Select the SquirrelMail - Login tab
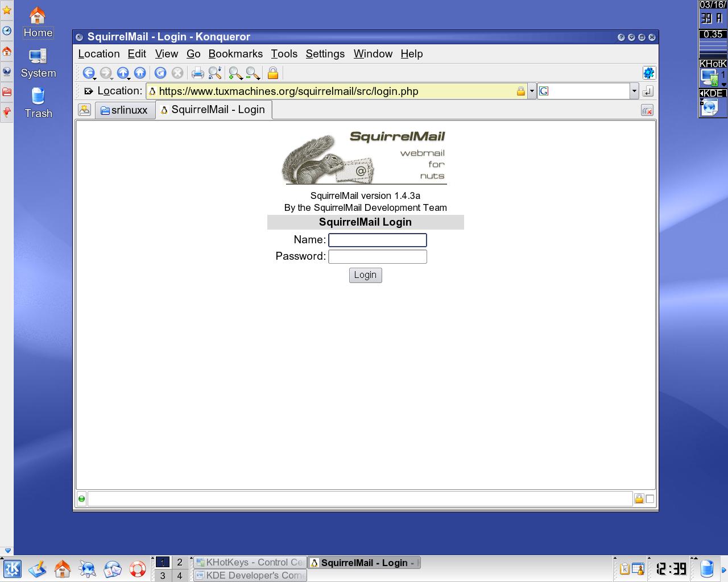The width and height of the screenshot is (728, 582). click(x=213, y=110)
